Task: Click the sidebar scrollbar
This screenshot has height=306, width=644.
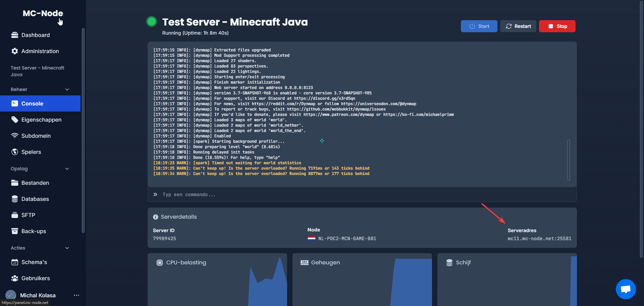Action: [83, 130]
